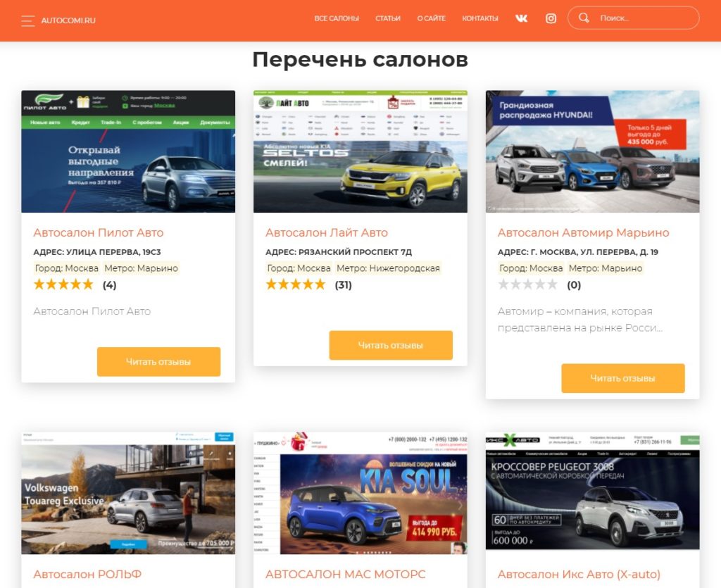721x588 pixels.
Task: Open the Контакты menu item
Action: 480,18
